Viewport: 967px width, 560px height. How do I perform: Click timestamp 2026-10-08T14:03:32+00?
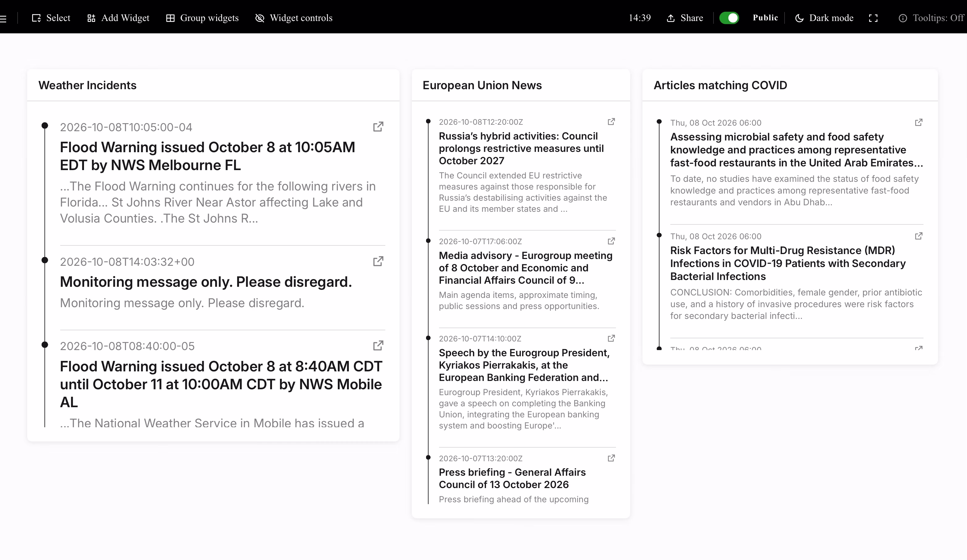(127, 262)
